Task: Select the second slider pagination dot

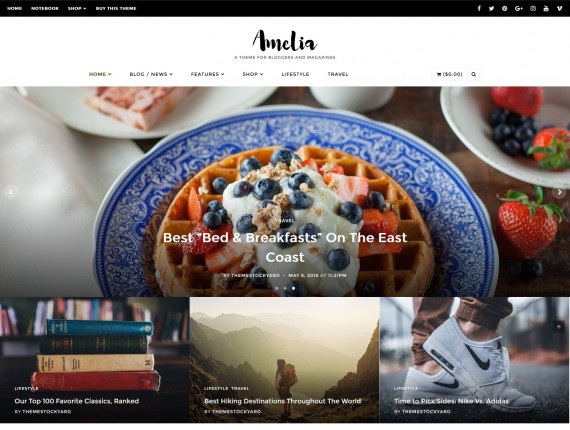Action: pos(285,288)
